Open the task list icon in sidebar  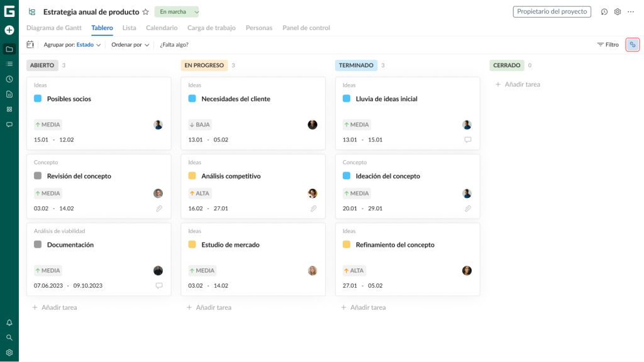tap(9, 64)
